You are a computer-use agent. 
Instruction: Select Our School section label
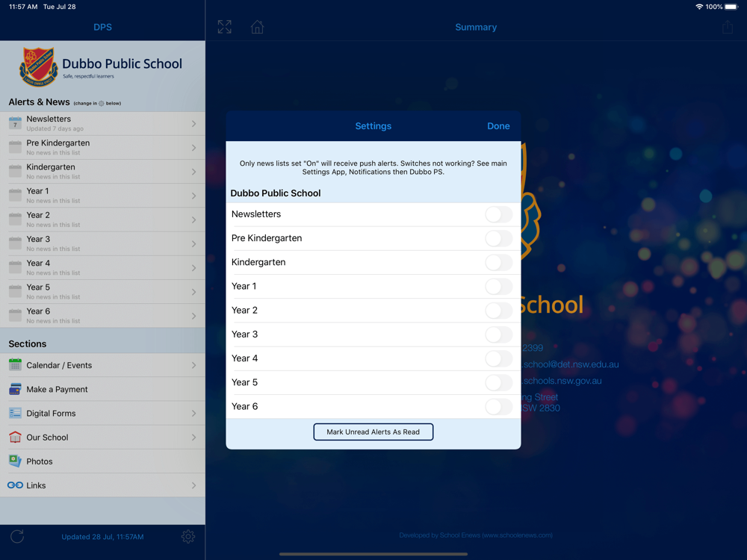47,437
